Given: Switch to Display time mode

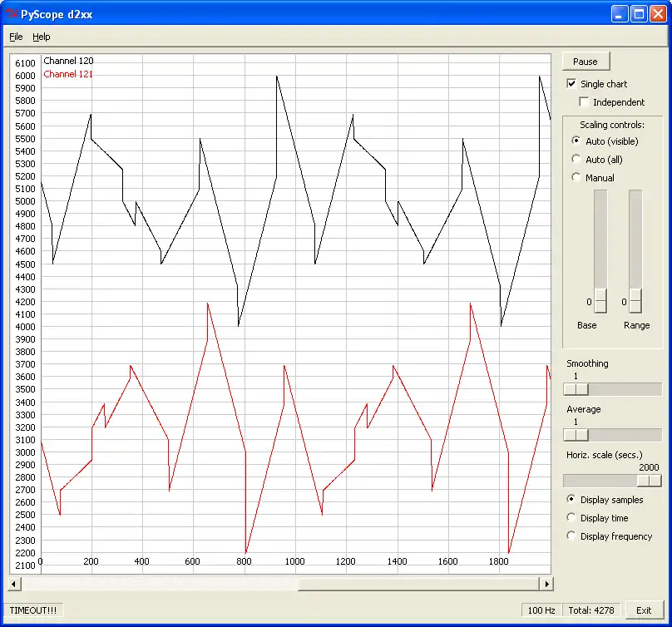Looking at the screenshot, I should [x=571, y=518].
